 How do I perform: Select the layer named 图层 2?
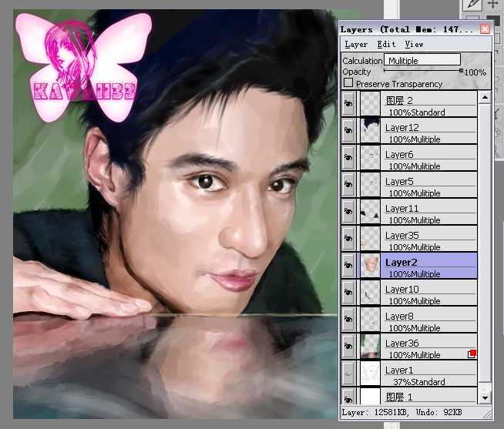coord(399,101)
